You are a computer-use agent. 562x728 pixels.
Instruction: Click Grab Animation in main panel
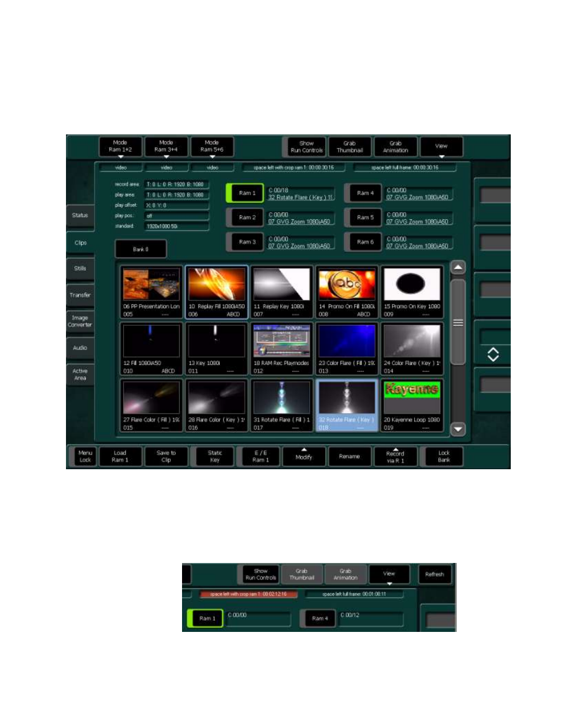396,147
